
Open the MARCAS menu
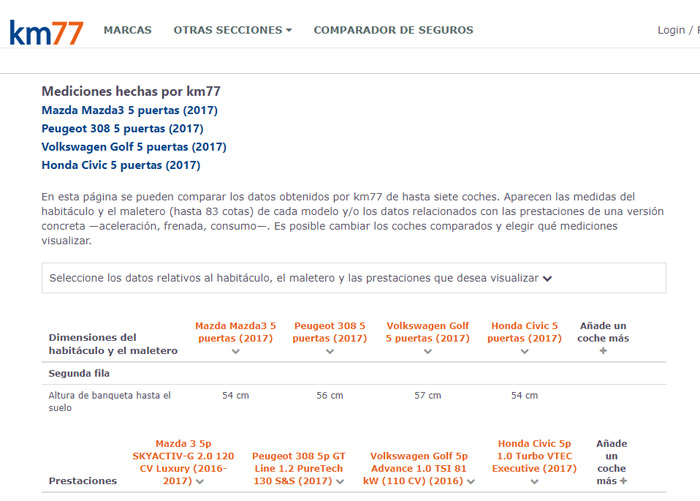[x=127, y=30]
